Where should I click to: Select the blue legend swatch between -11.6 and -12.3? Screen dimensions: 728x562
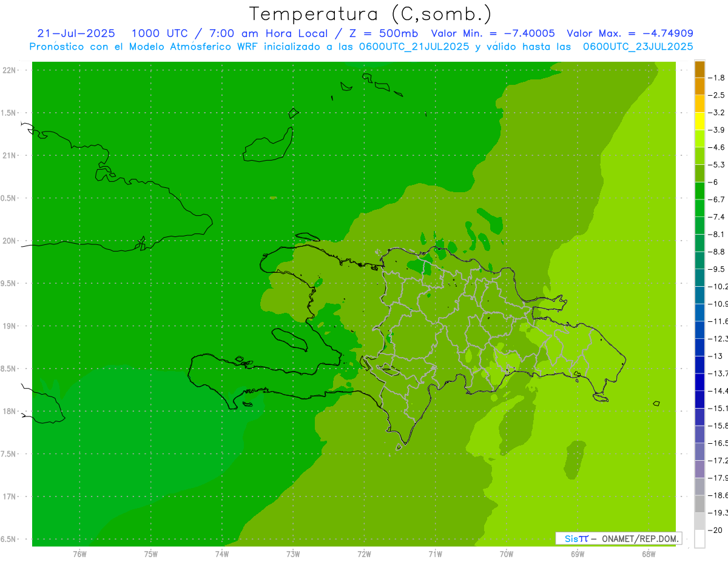(x=699, y=330)
